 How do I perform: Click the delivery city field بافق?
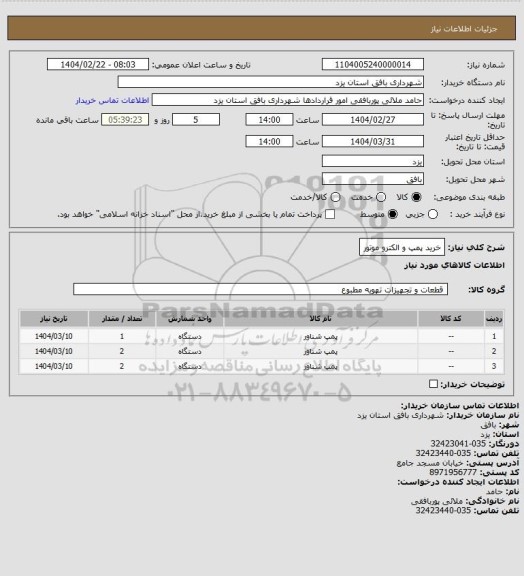click(373, 179)
